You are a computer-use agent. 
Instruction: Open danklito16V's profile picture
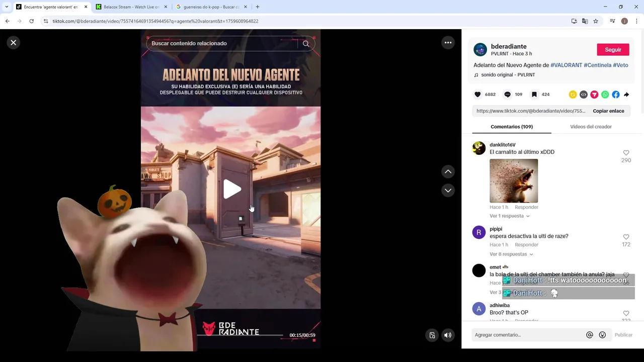point(479,148)
